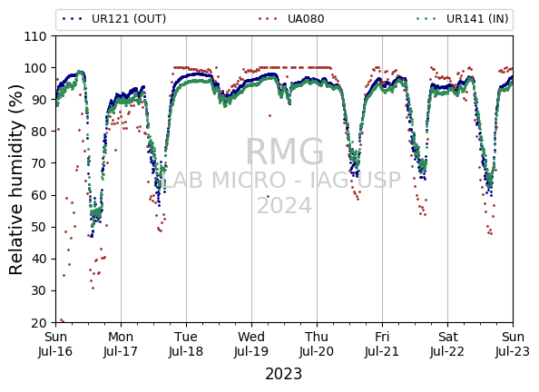
Task: Click the Thu Jul-20 axis label
Action: click(x=317, y=344)
